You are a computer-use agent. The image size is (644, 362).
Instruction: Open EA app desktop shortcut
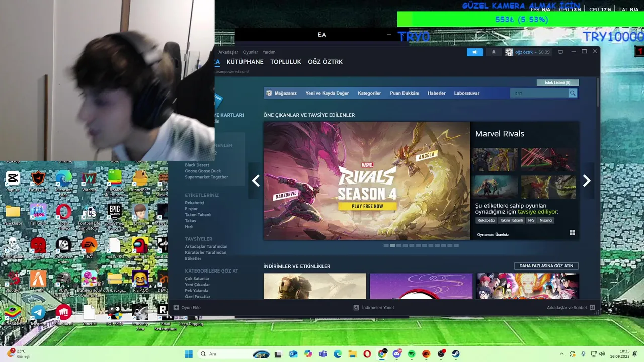point(89,248)
